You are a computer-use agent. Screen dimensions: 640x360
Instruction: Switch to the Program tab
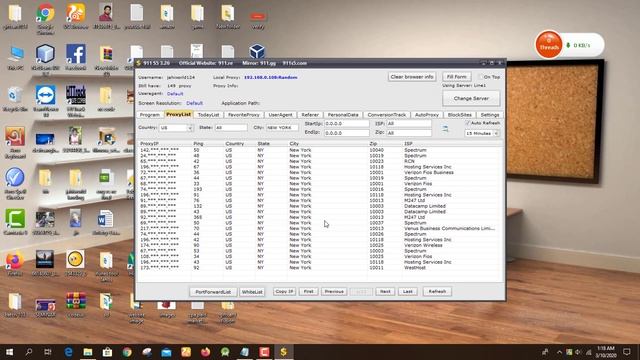click(x=149, y=115)
